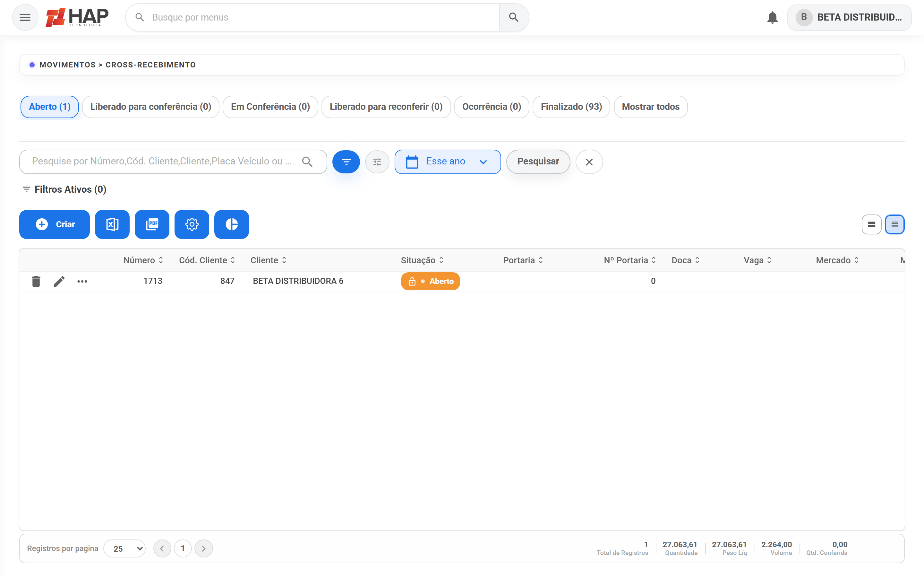Click the orange Aberto status badge
The width and height of the screenshot is (924, 578).
[430, 281]
